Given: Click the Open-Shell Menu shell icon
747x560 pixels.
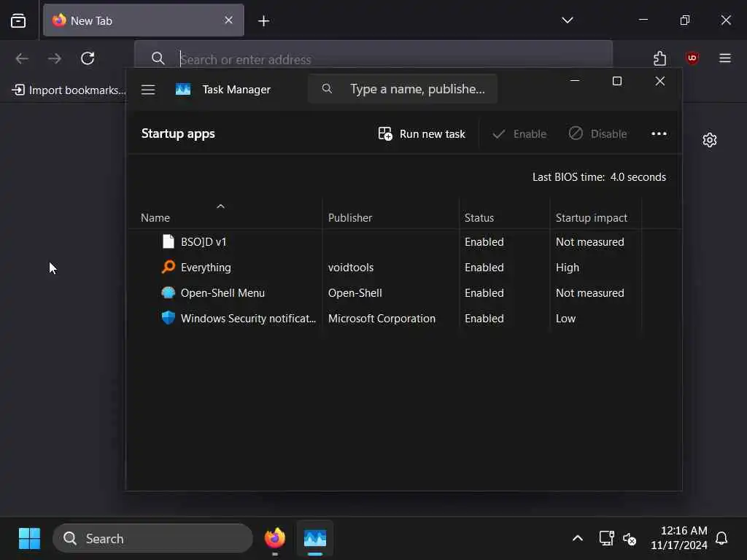Looking at the screenshot, I should point(169,292).
